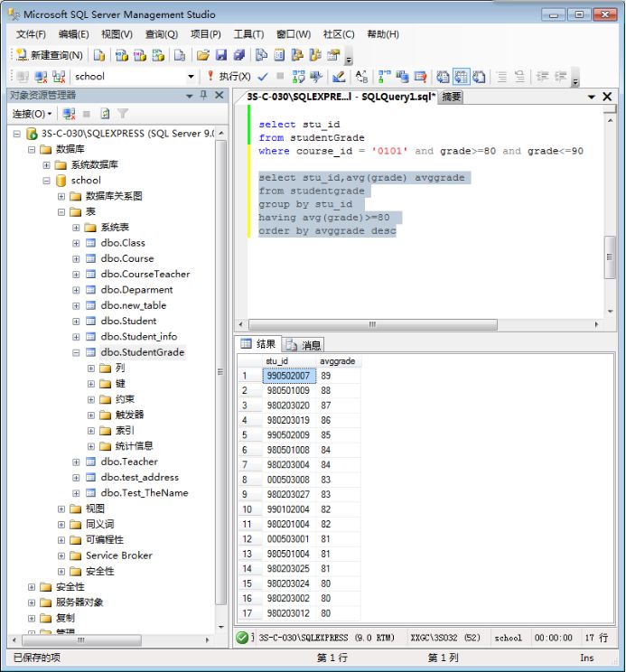Open the 工具(T) menu
The width and height of the screenshot is (626, 672).
click(248, 34)
